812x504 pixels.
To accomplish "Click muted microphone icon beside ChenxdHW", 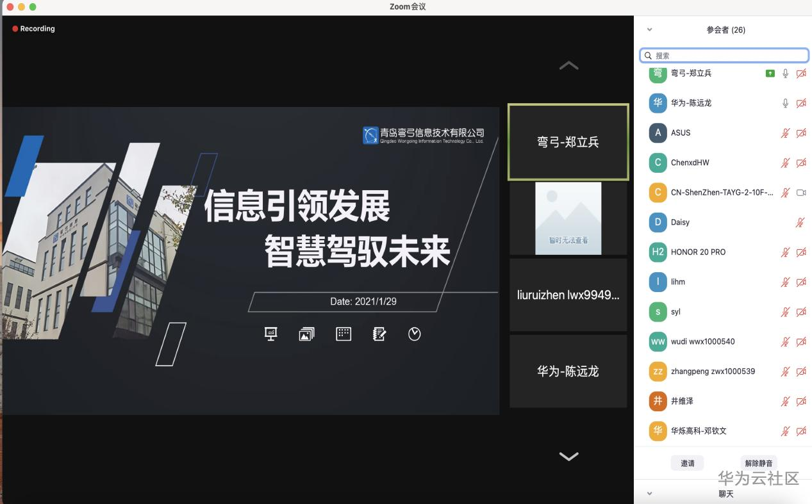I will 785,163.
